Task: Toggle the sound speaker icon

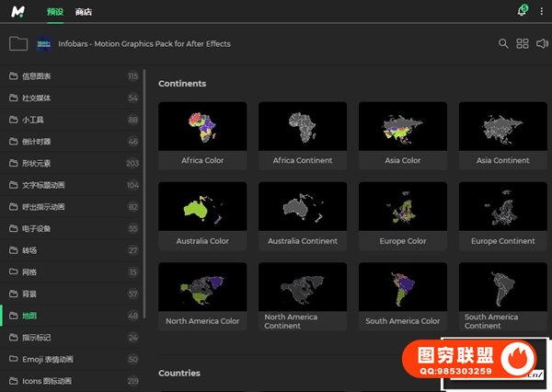Action: click(x=542, y=43)
